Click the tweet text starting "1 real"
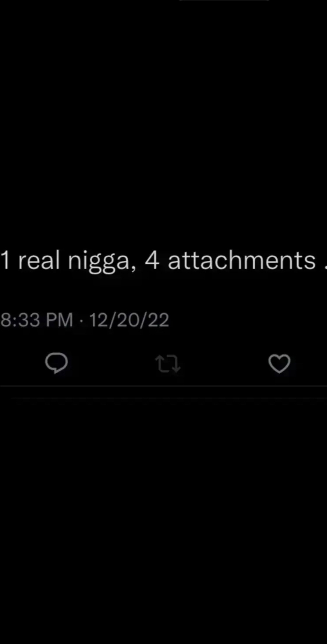This screenshot has height=644, width=327. (x=163, y=261)
